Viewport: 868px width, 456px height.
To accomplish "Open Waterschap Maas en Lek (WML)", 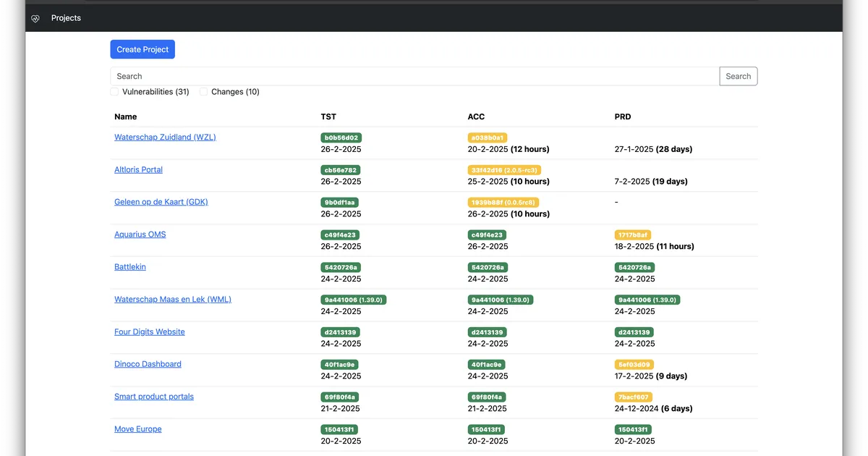I will [173, 299].
